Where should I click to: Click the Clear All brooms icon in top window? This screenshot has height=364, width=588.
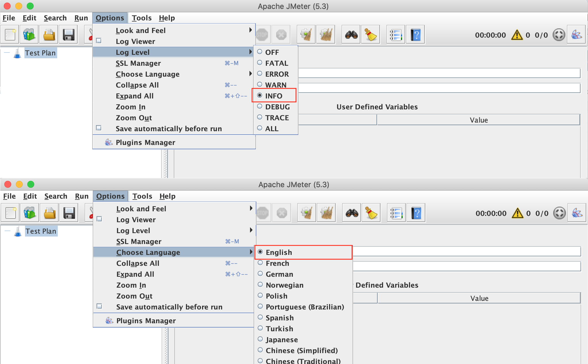coord(326,35)
